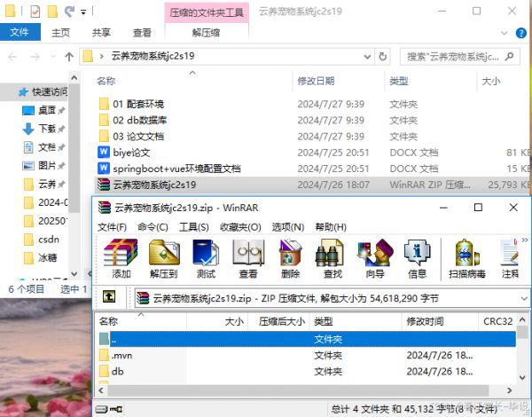Image resolution: width=532 pixels, height=417 pixels.
Task: Click sidebar scrollbar up arrow
Action: pyautogui.click(x=74, y=78)
